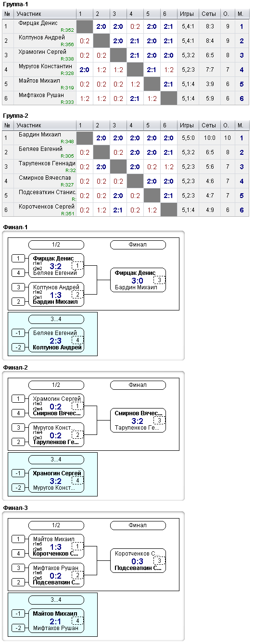
Task: Click seed box -1 in Финал-3 third place
Action: (18, 613)
